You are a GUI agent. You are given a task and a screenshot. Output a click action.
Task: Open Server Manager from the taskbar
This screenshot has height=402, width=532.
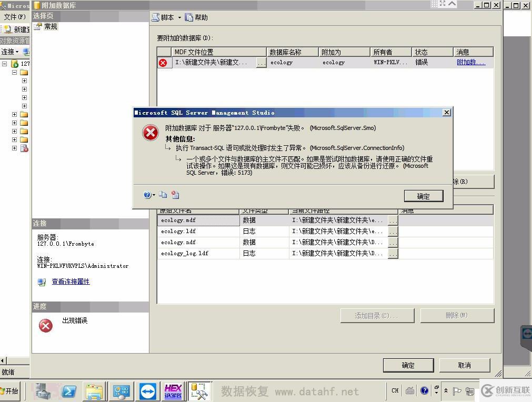[x=43, y=391]
